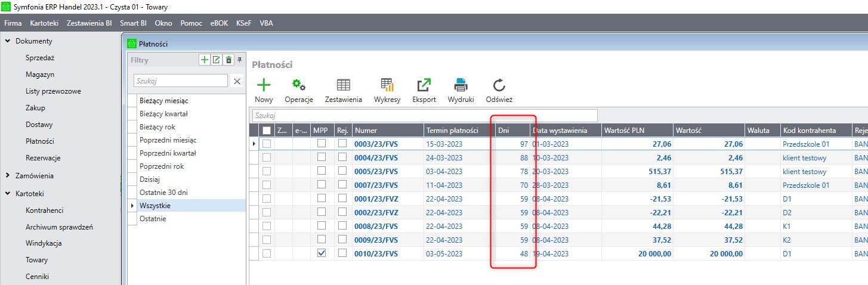
Task: Open the Zestawienia BI menu
Action: pyautogui.click(x=89, y=23)
